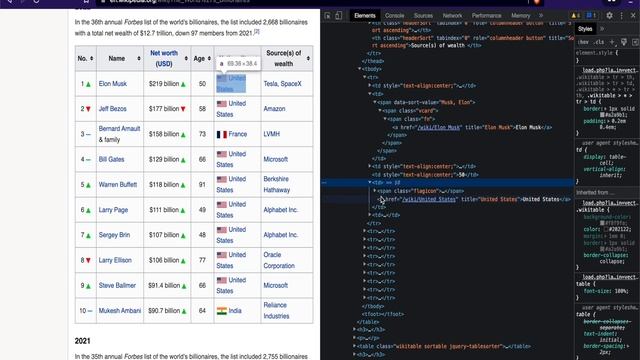640x360 pixels.
Task: Open the blue issues counter badge
Action: 591,16
